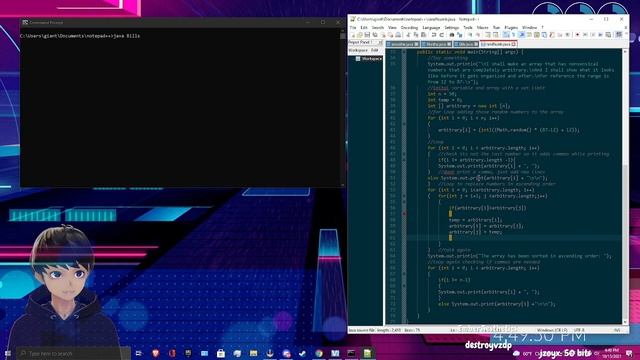Click the Save file icon in Notepad++ toolbar

[367, 35]
